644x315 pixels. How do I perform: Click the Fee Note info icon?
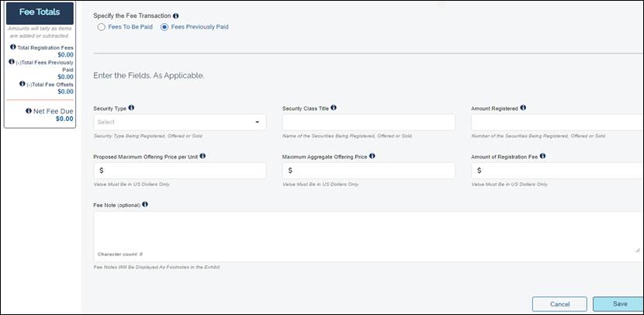point(145,205)
